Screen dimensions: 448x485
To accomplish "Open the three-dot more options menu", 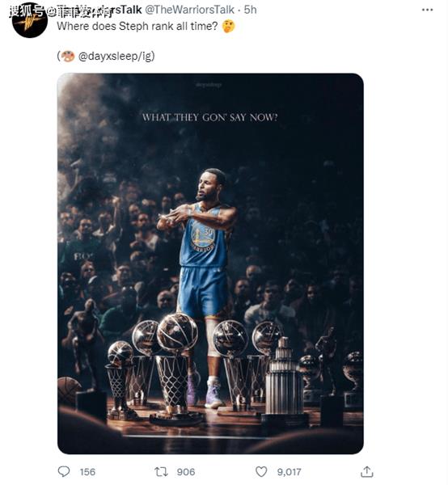I will coord(427,10).
